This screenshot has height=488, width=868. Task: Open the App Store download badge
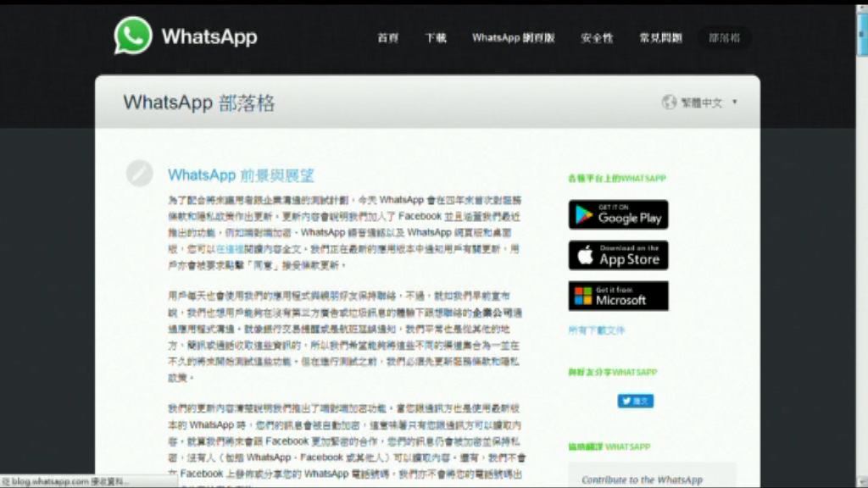point(618,255)
